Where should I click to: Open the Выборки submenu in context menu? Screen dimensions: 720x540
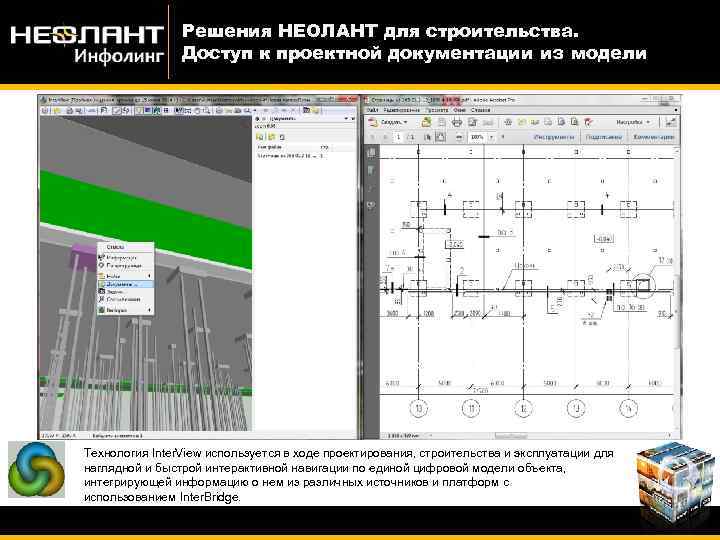(x=125, y=310)
